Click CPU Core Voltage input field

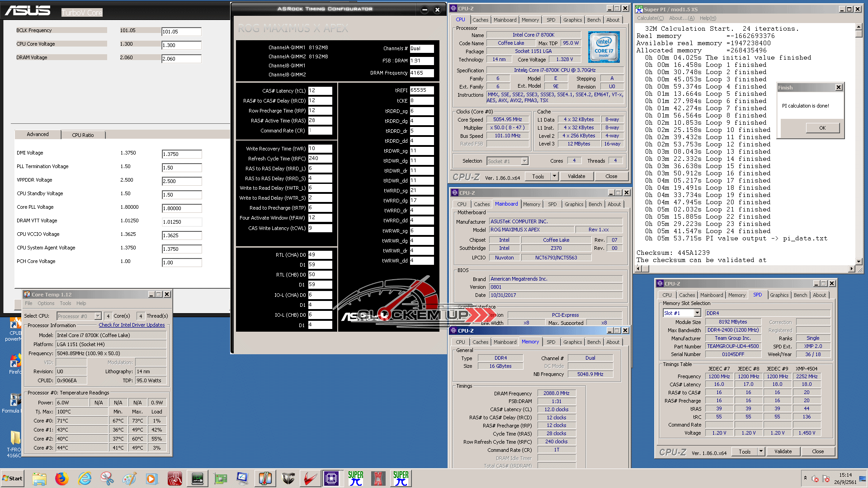coord(181,45)
